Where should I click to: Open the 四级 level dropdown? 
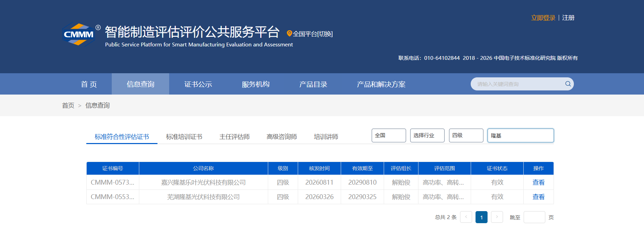(x=466, y=135)
